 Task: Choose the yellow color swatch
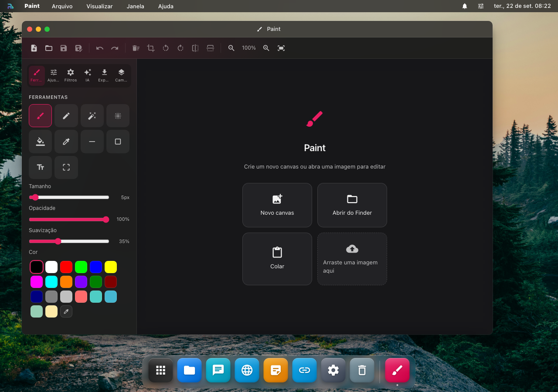tap(111, 267)
